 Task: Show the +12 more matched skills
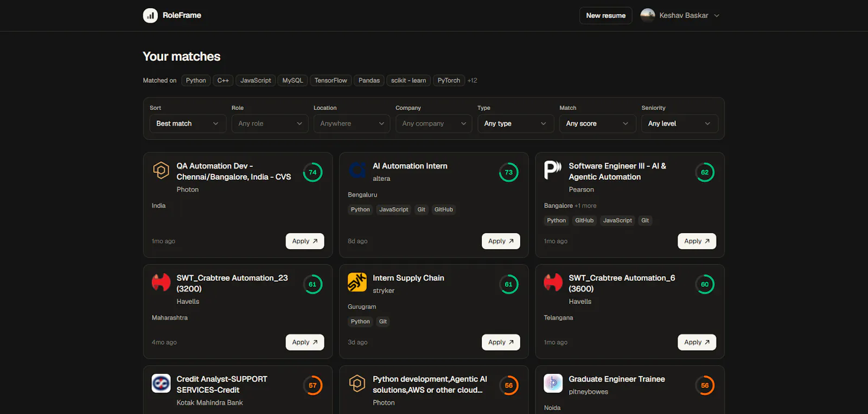(x=473, y=81)
